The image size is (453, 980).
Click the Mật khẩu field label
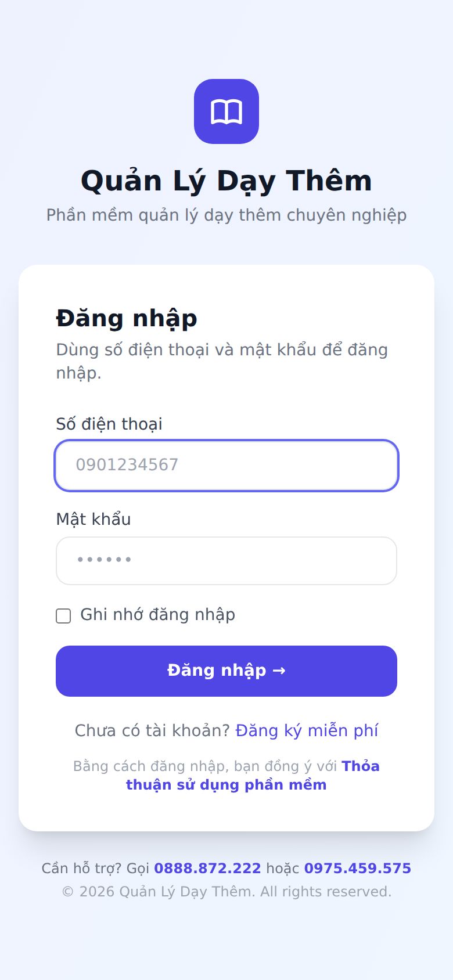click(94, 519)
